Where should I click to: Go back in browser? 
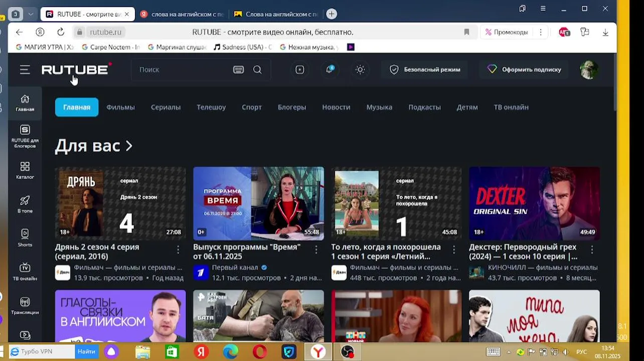click(x=19, y=32)
